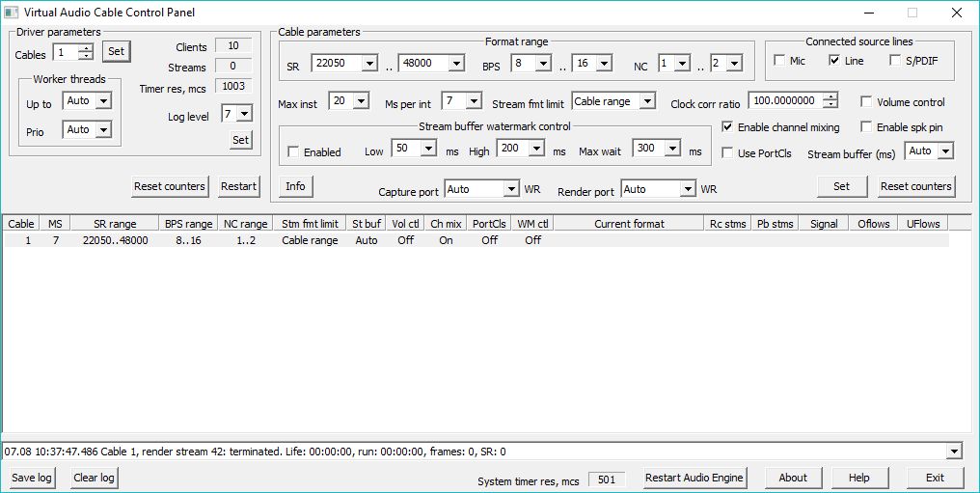
Task: Open the Render port dropdown
Action: click(688, 189)
